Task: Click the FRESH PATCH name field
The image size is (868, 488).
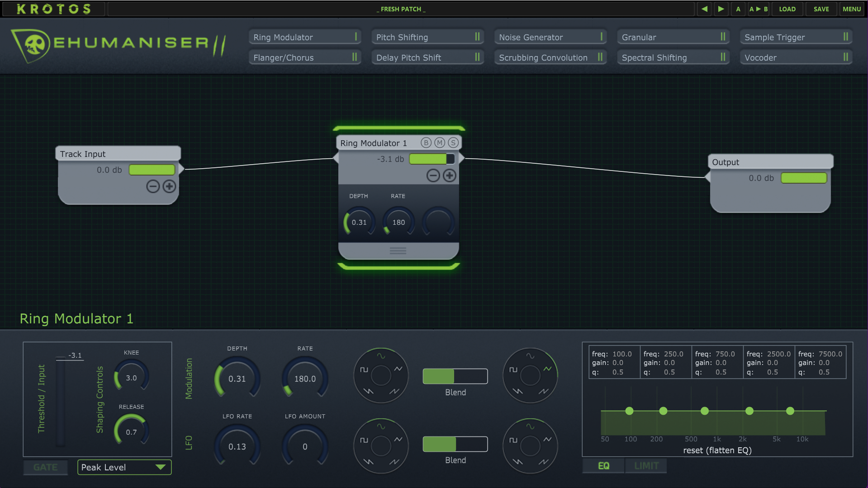Action: pyautogui.click(x=401, y=9)
